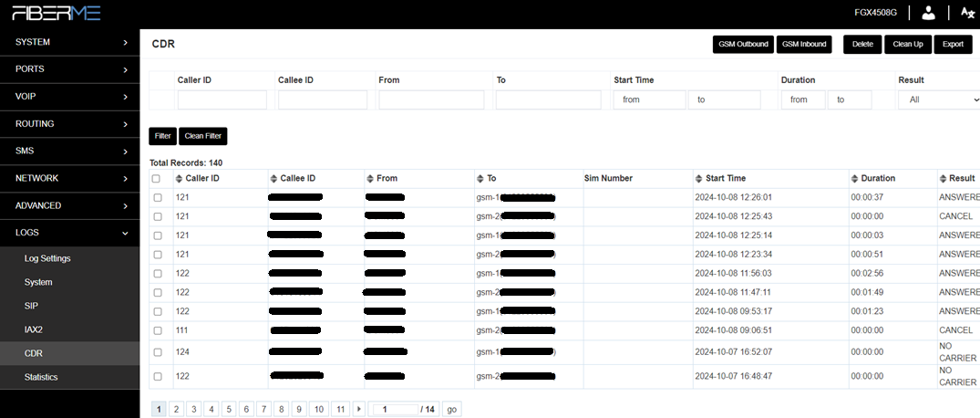The height and width of the screenshot is (418, 980).
Task: Sort by To column arrows
Action: 480,179
